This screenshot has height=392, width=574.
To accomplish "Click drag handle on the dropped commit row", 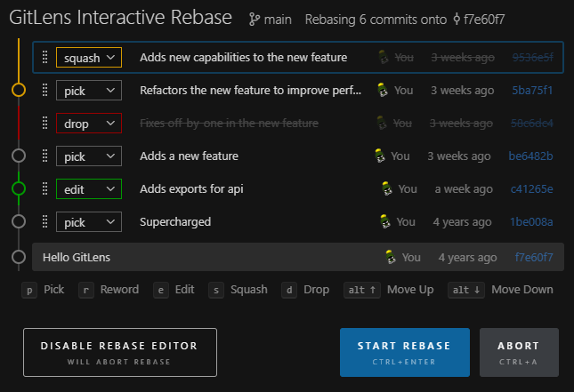I will pos(44,124).
